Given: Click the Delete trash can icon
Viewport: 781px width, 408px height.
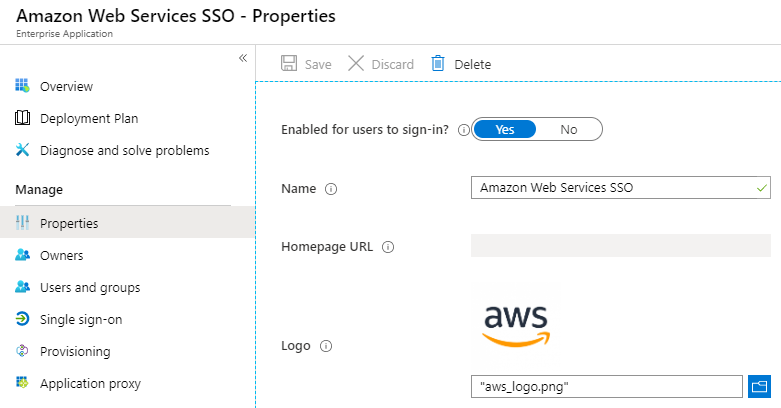Looking at the screenshot, I should (438, 64).
